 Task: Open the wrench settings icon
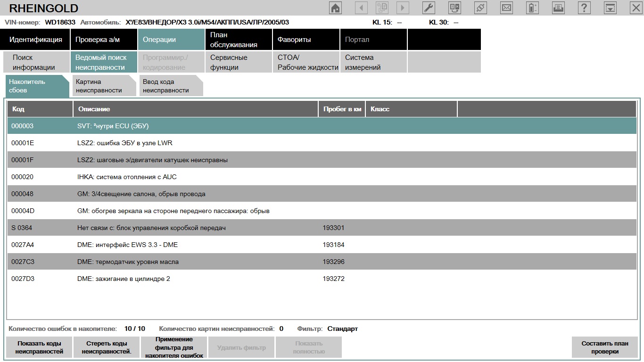429,8
